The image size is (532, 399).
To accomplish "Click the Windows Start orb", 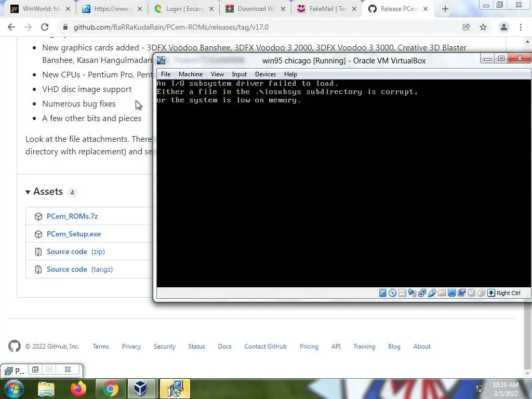I will click(14, 389).
